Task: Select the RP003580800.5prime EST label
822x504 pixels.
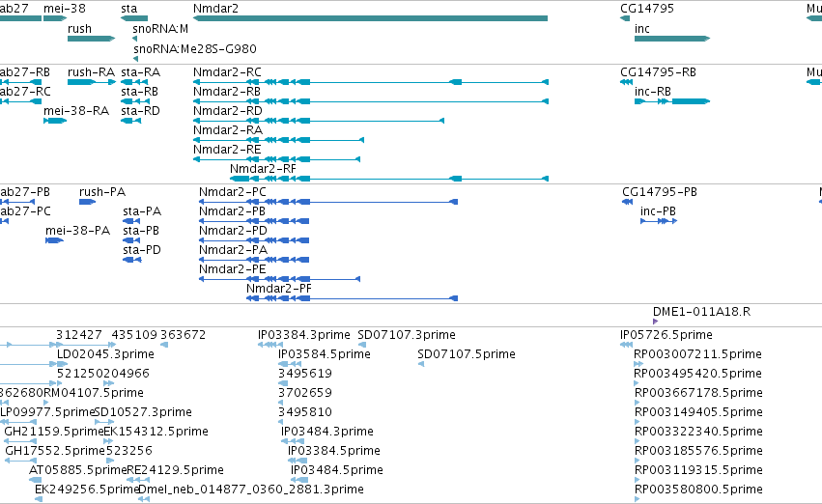Action: [x=698, y=490]
